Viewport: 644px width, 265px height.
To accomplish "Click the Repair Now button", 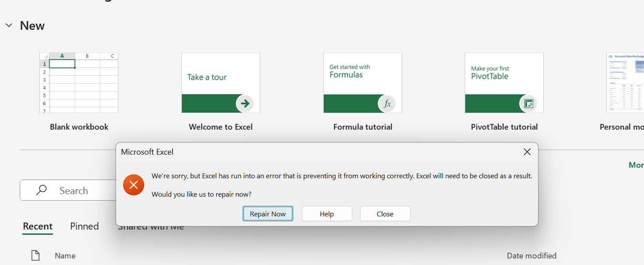I will 268,214.
